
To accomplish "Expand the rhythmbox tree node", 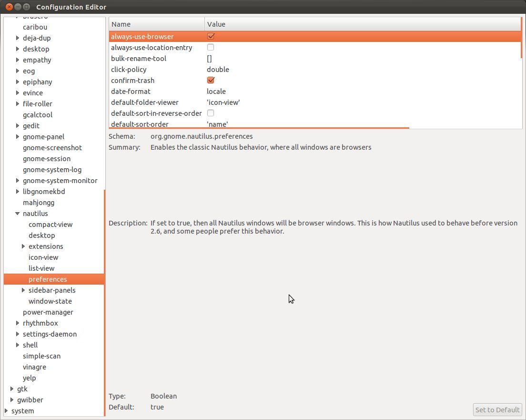I will (18, 323).
